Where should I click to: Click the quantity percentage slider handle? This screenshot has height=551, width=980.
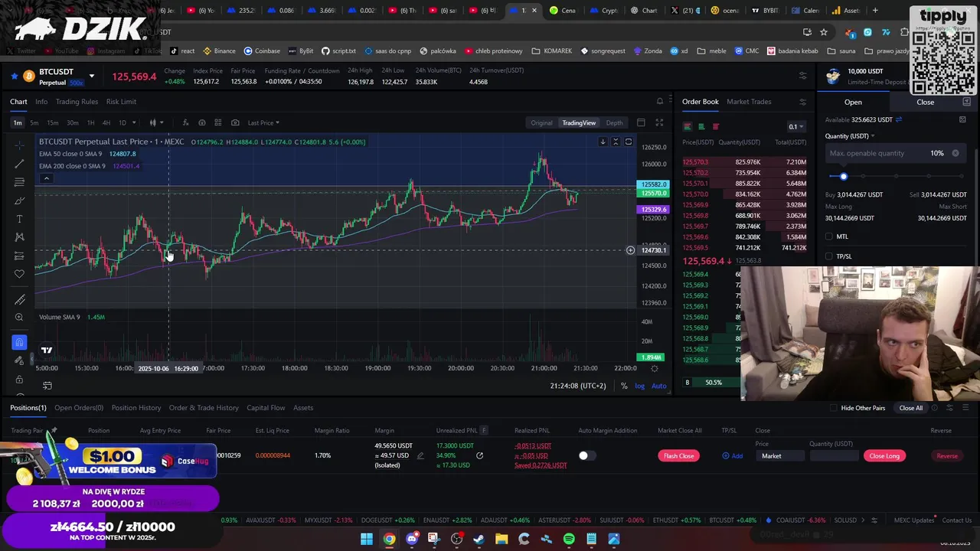(844, 177)
